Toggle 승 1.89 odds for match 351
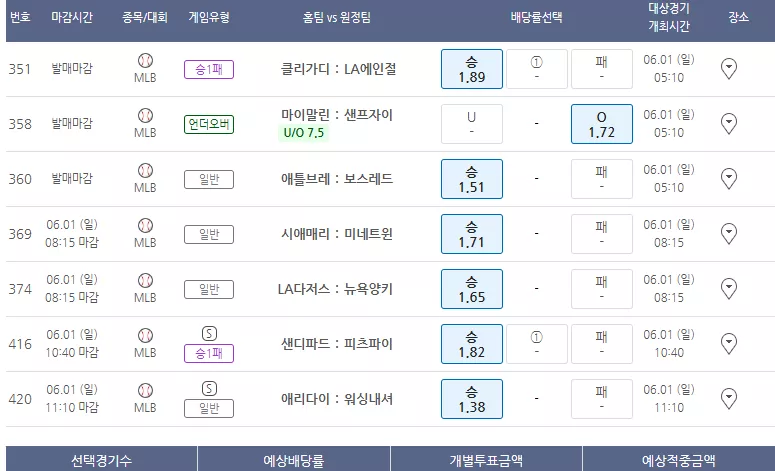Viewport: 775px width, 471px height. pyautogui.click(x=472, y=69)
